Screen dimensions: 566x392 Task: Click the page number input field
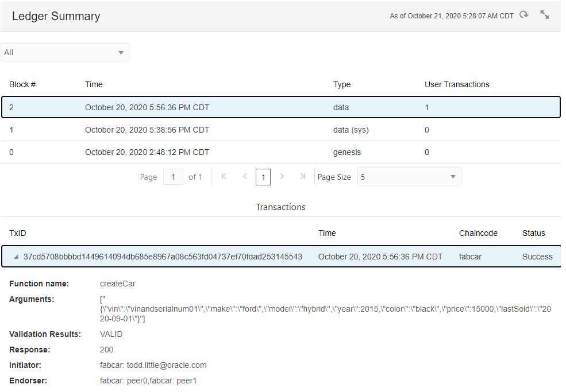click(x=173, y=177)
